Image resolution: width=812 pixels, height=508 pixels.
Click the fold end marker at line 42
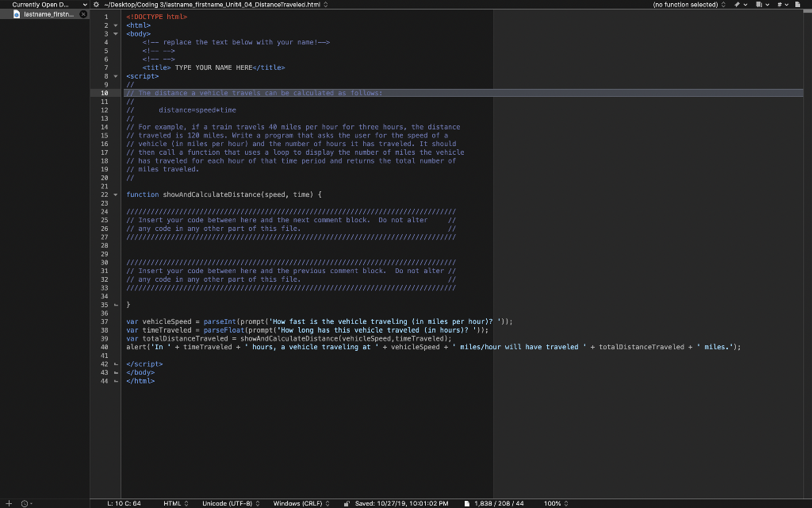[x=116, y=364]
